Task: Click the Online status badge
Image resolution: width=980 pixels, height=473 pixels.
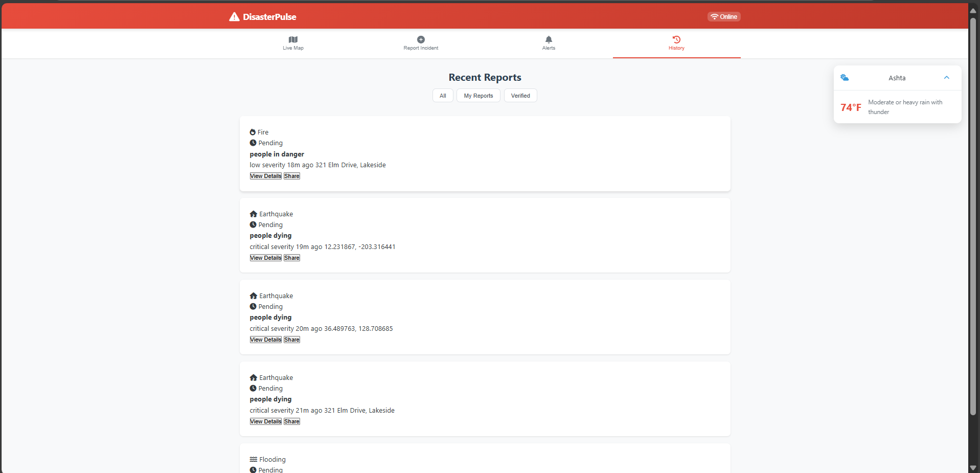Action: point(724,17)
